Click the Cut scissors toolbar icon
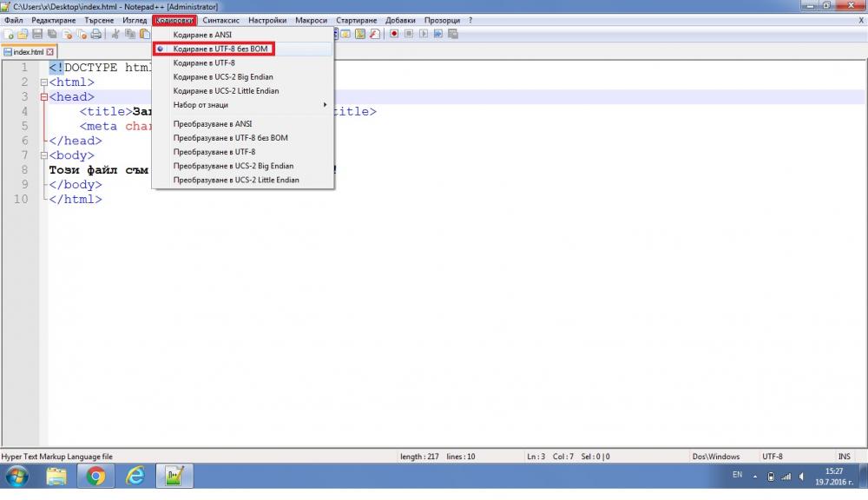868x500 pixels. pyautogui.click(x=115, y=34)
